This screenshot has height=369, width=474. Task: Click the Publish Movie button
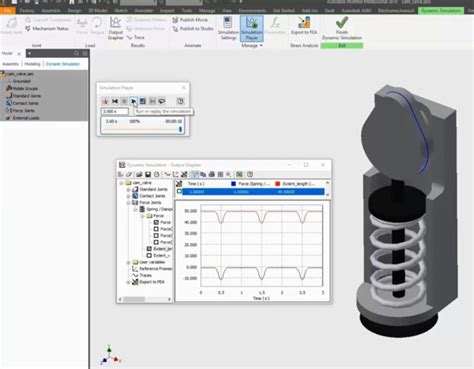click(x=190, y=20)
